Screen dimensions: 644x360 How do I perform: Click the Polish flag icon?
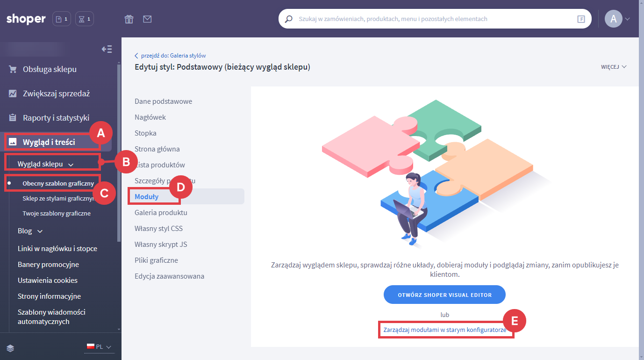91,346
